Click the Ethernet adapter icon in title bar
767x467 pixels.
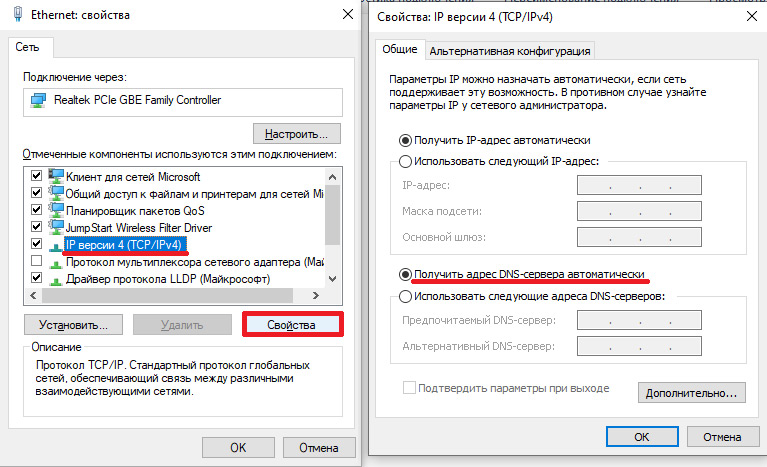18,14
